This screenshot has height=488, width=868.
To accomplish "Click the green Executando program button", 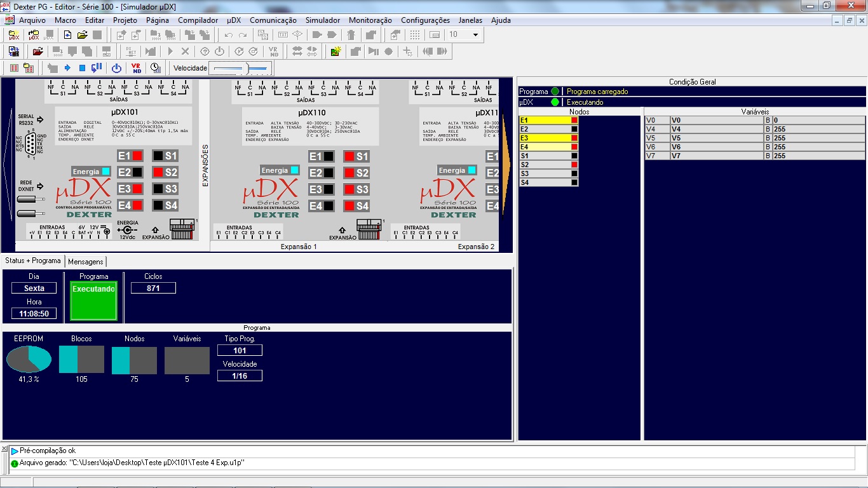I will coord(94,301).
